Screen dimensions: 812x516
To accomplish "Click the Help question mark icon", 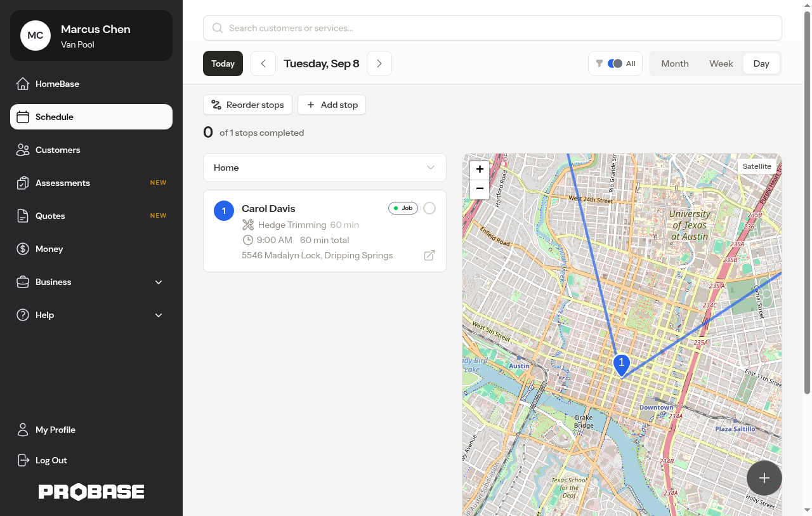I will 23,315.
